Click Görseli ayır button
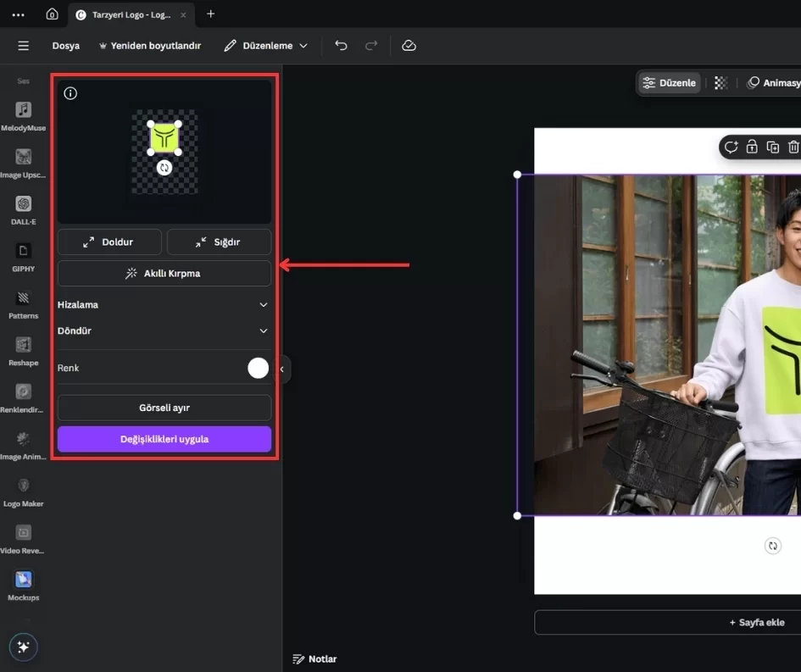 [x=164, y=408]
